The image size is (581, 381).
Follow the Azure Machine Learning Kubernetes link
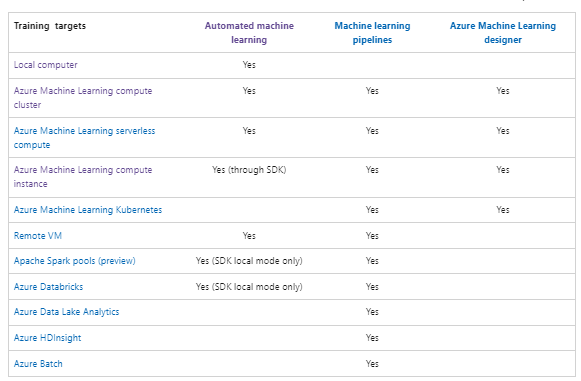click(88, 210)
